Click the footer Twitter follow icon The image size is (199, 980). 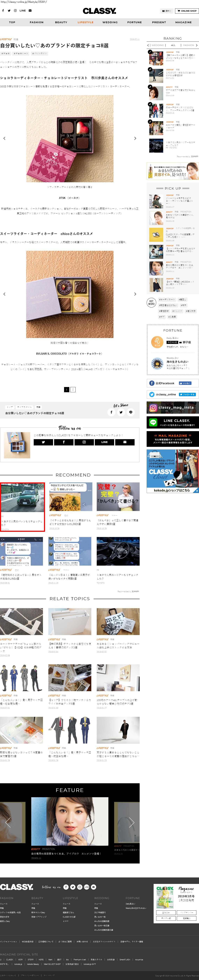point(73,887)
